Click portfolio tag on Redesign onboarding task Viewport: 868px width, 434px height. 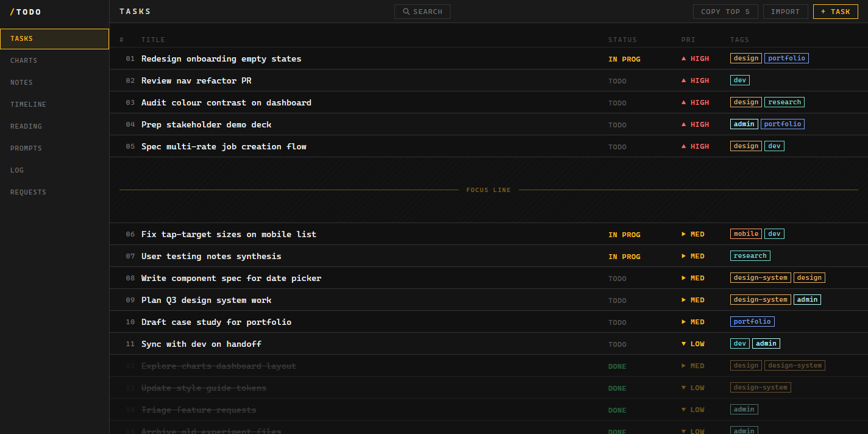[x=786, y=59]
